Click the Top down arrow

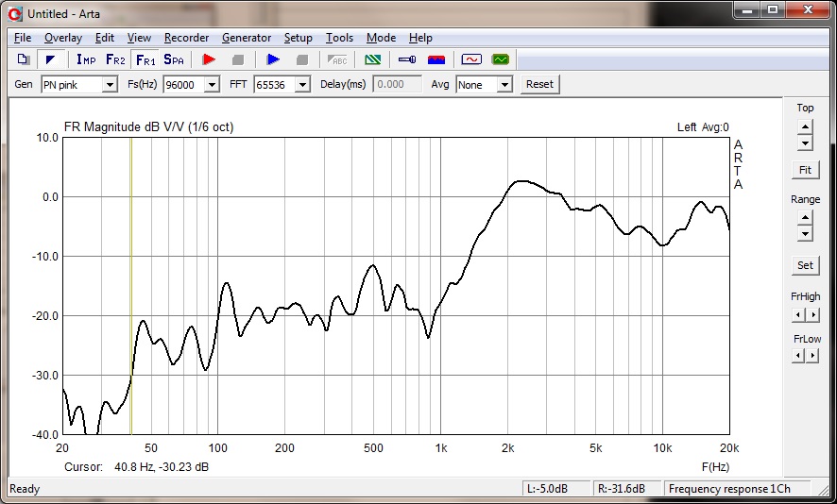coord(805,143)
